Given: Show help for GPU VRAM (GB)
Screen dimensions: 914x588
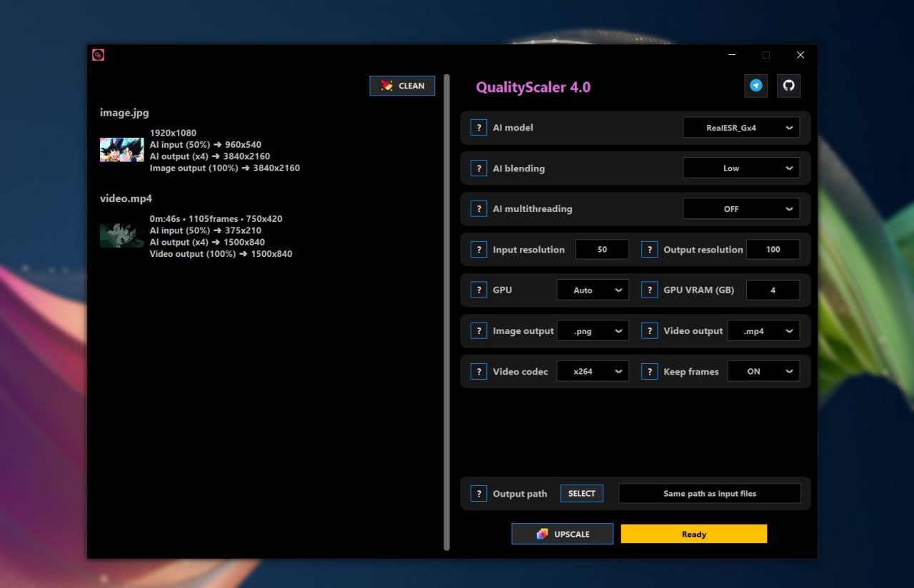Looking at the screenshot, I should (x=649, y=290).
